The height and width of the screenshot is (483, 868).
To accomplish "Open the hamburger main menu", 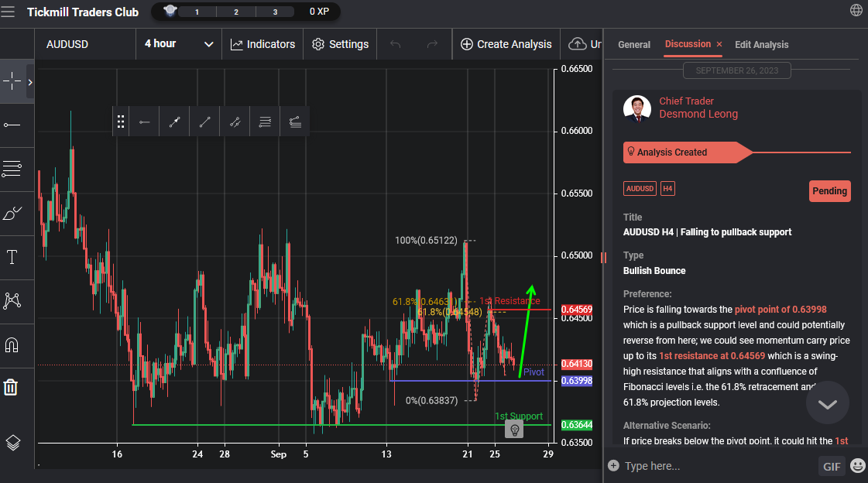I will [8, 12].
